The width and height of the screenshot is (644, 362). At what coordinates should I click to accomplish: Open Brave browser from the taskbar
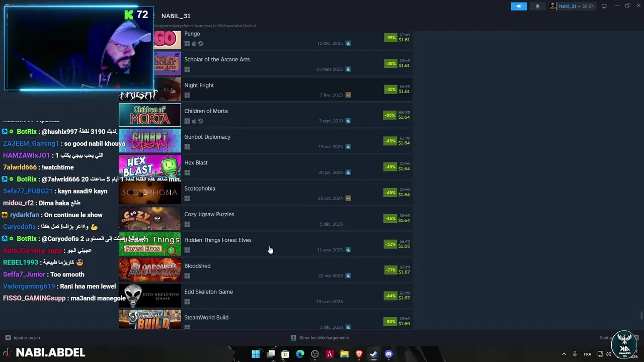(x=359, y=354)
